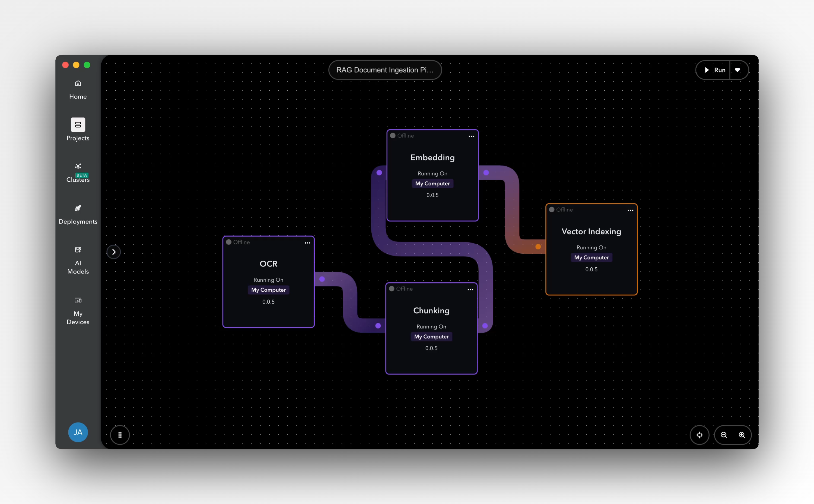Minimize the window with the yellow button
Screen dimensions: 814x504
click(76, 65)
